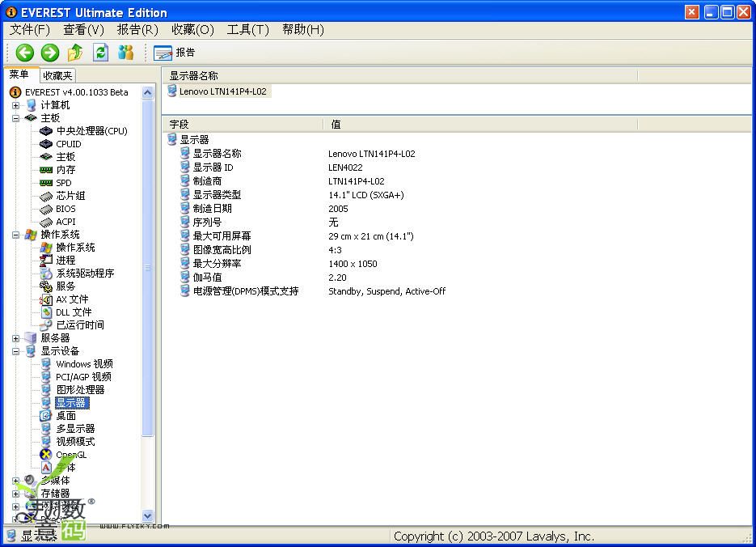The image size is (756, 547).
Task: Expand the 计算机 tree node
Action: tap(16, 105)
